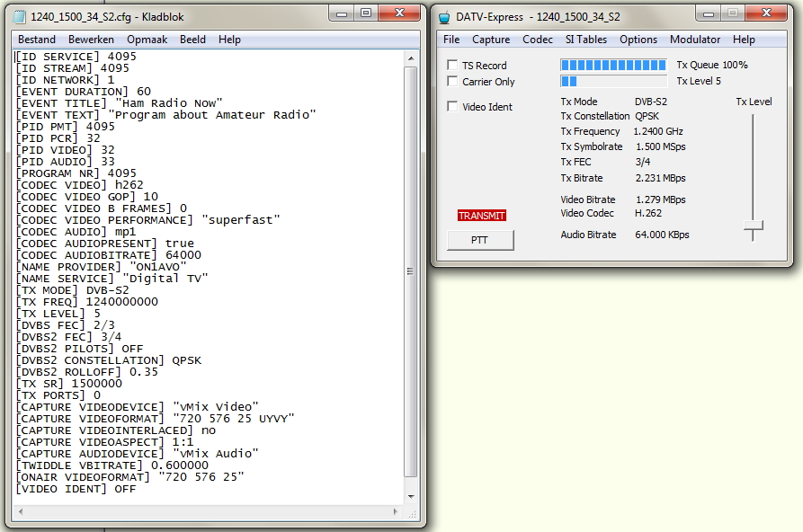The image size is (803, 532).
Task: Click the Tx Mode value 'DVB-S2'
Action: [651, 102]
